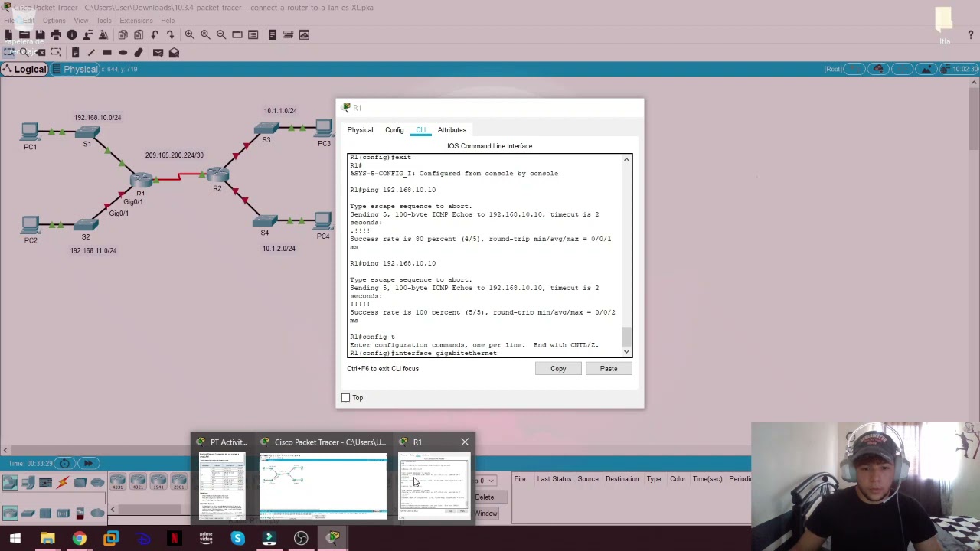Select the 1941 router model
Viewport: 980px width, 551px height.
pos(158,482)
